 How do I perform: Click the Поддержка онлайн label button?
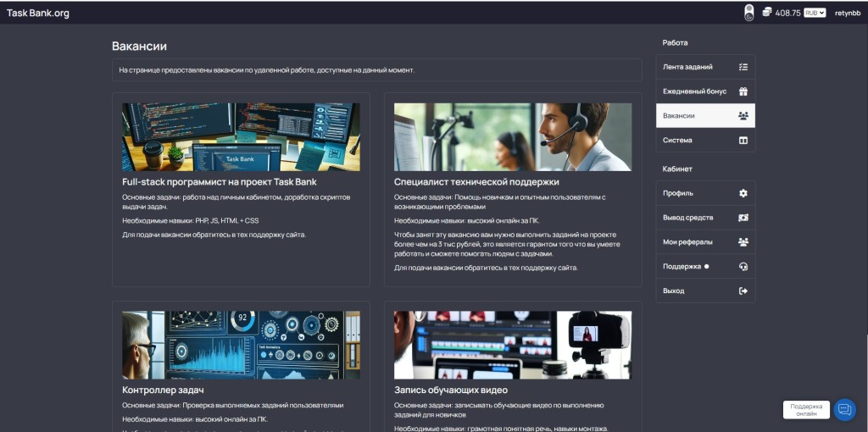pyautogui.click(x=806, y=410)
